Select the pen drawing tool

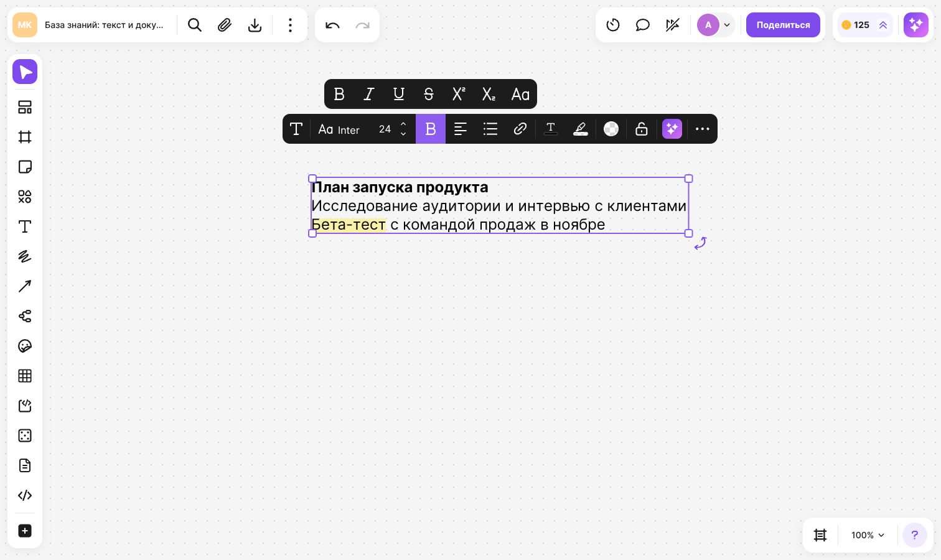click(x=25, y=256)
